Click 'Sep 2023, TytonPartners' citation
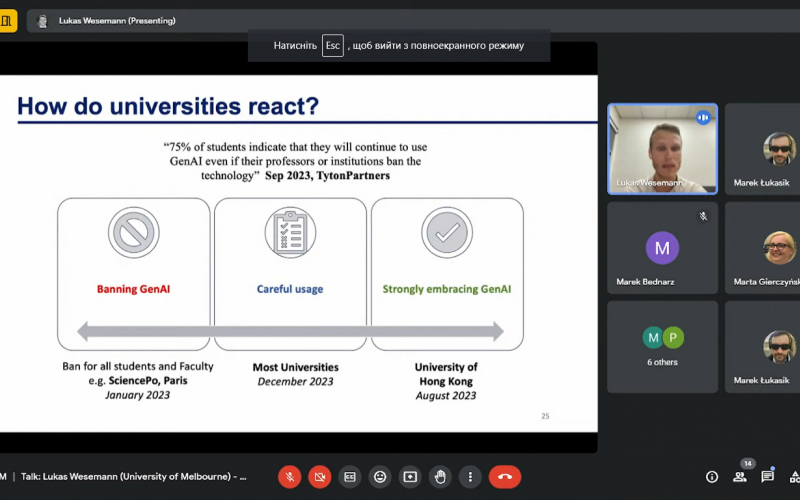This screenshot has width=800, height=500. point(328,176)
